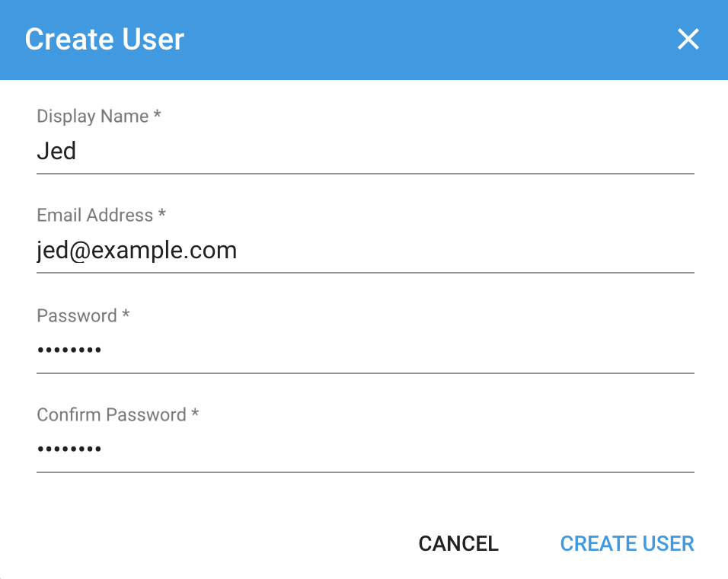Click inside the Email Address field
Screen dimensions: 728x579
coord(305,250)
